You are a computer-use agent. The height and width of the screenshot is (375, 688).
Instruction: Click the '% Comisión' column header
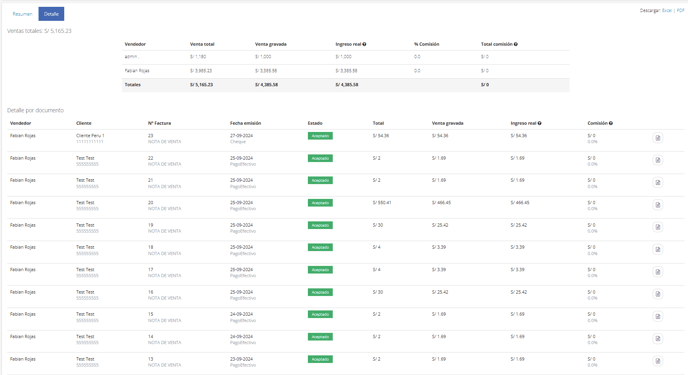426,44
